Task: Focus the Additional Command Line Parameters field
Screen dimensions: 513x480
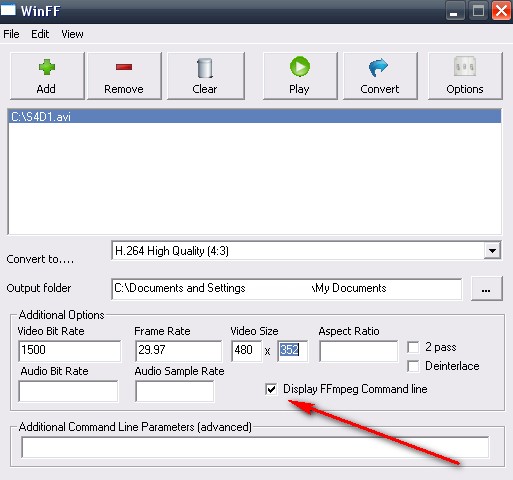Action: [255, 447]
